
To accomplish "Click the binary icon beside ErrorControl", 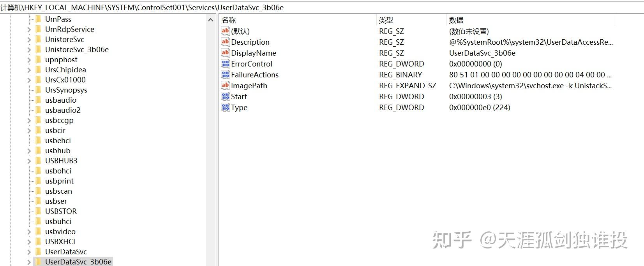I will click(x=225, y=64).
